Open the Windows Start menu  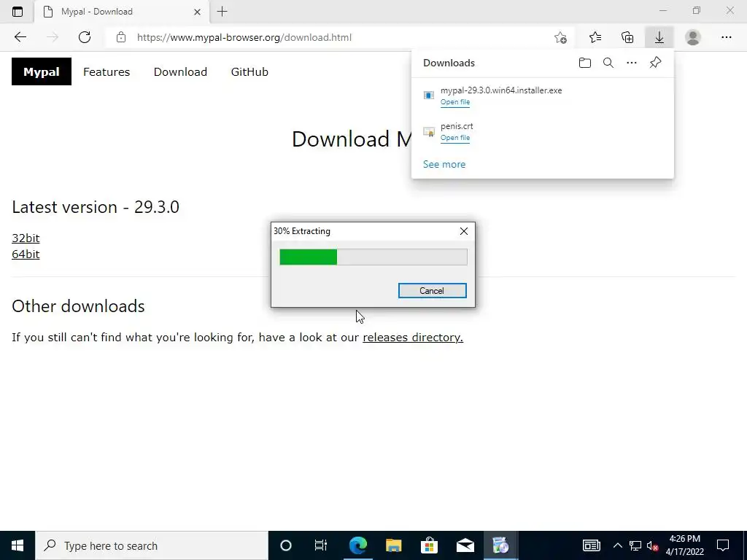click(x=18, y=545)
